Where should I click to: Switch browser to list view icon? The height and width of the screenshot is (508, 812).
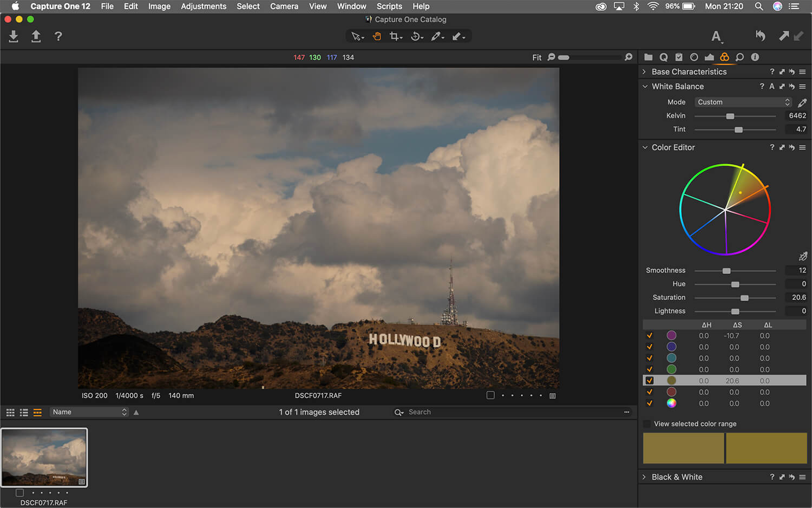24,412
